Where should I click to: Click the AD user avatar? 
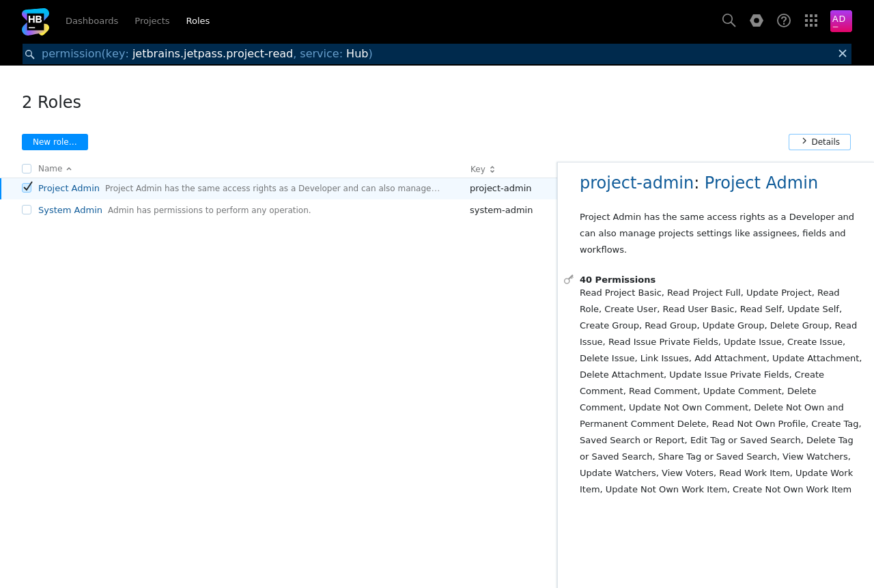[841, 21]
